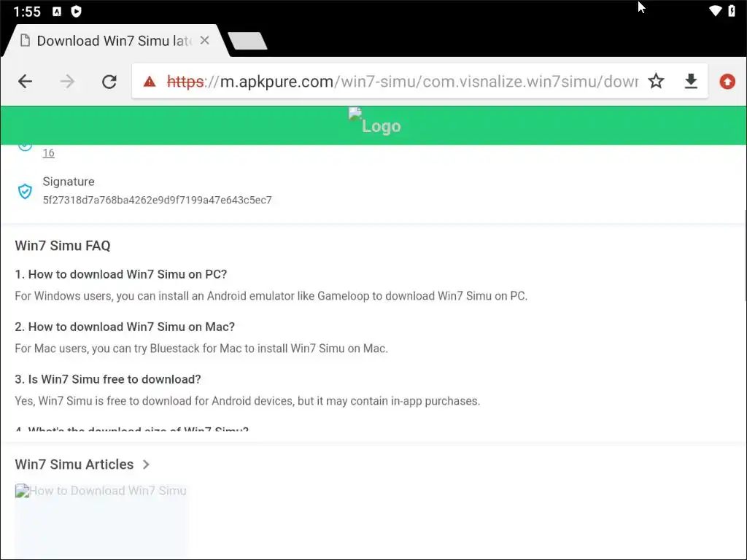The width and height of the screenshot is (747, 560).
Task: Open the Wi-Fi status icon
Action: click(x=715, y=10)
